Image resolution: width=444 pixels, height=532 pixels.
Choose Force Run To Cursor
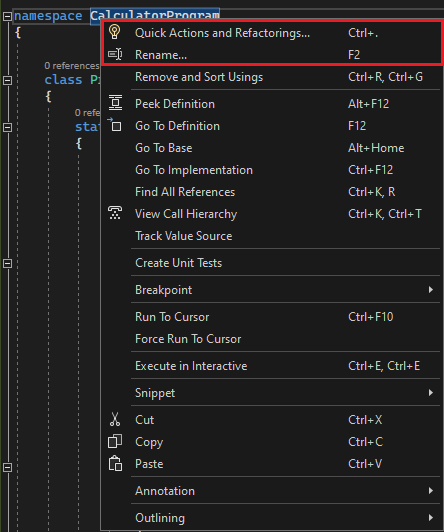[272, 339]
